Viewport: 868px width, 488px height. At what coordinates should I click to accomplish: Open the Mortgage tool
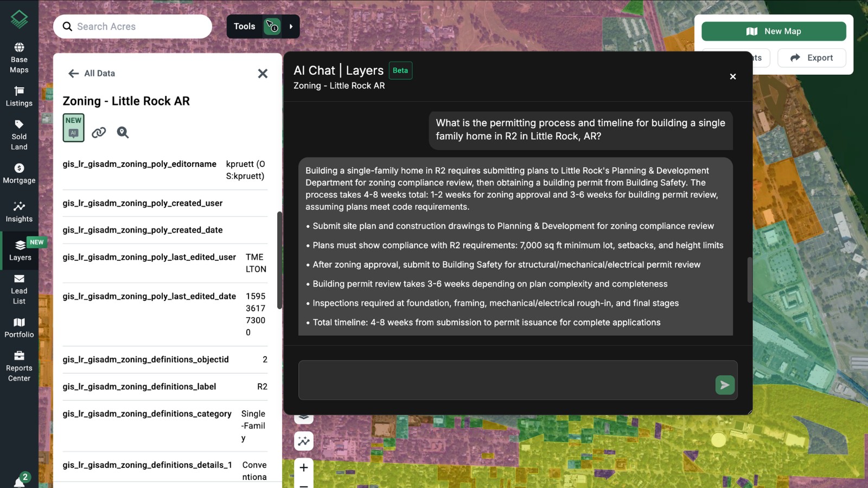[x=19, y=174]
